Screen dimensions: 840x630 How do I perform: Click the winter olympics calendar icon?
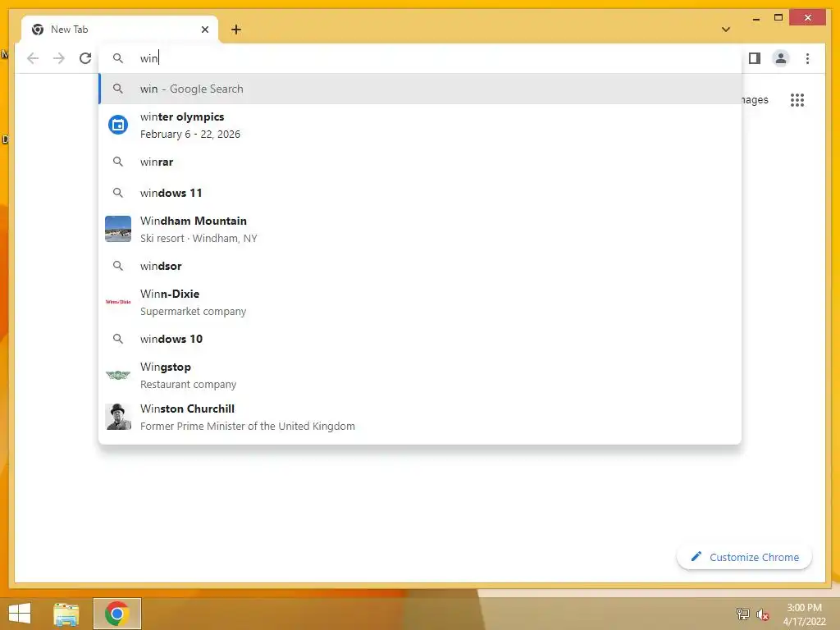[x=118, y=126]
